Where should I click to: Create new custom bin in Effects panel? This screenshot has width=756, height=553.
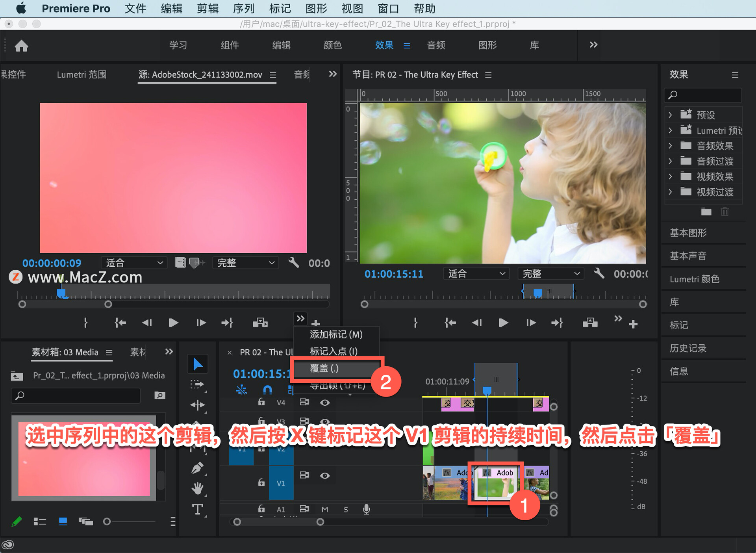706,212
